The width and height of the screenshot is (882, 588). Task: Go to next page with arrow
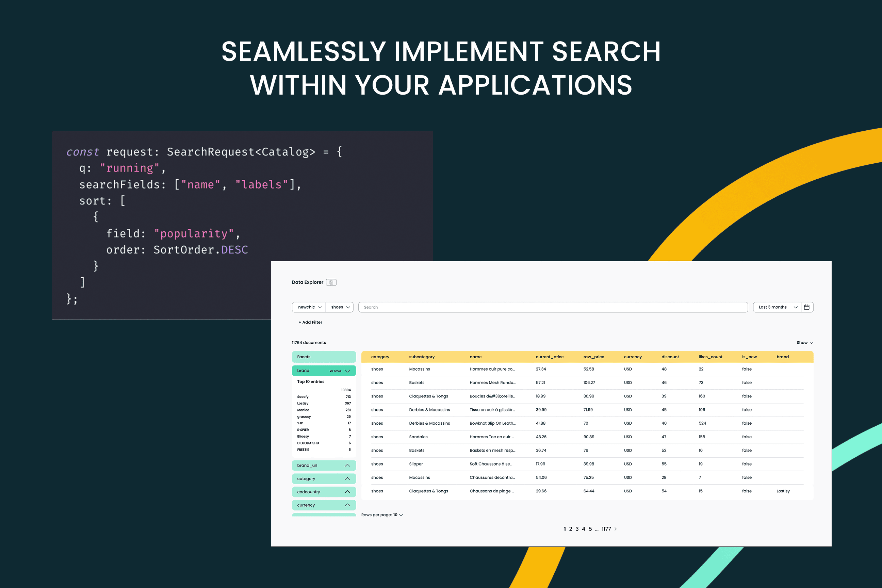615,529
